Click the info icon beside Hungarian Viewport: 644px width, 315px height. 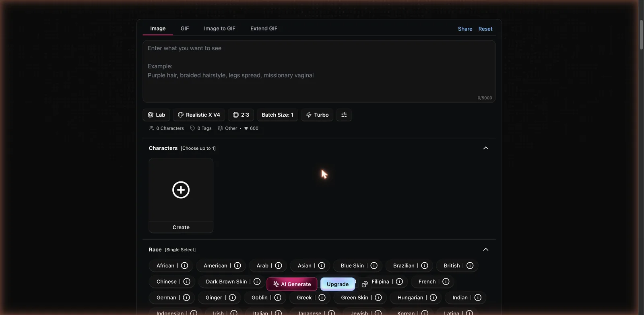coord(433,298)
